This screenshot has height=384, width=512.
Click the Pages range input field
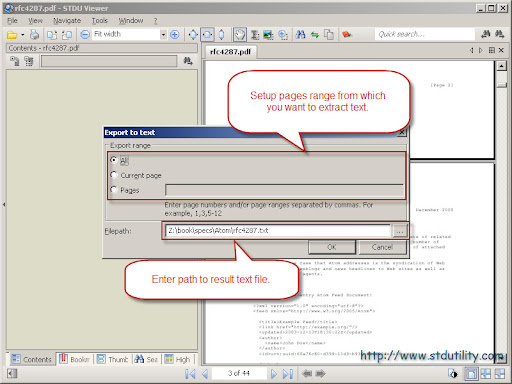tap(284, 190)
